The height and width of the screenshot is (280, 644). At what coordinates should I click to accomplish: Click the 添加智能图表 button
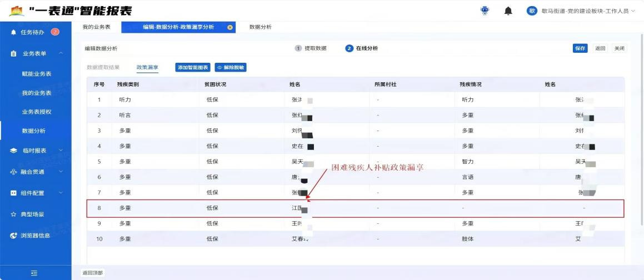pos(193,67)
